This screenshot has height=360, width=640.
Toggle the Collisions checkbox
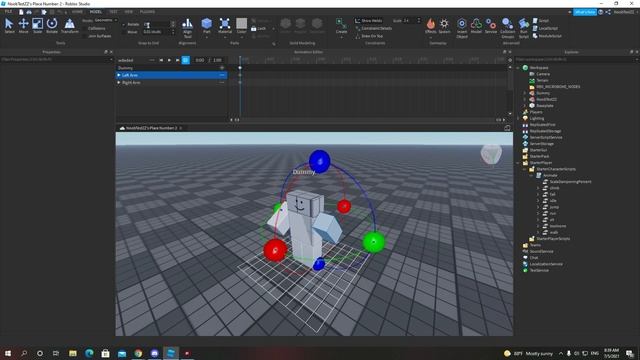pos(84,29)
